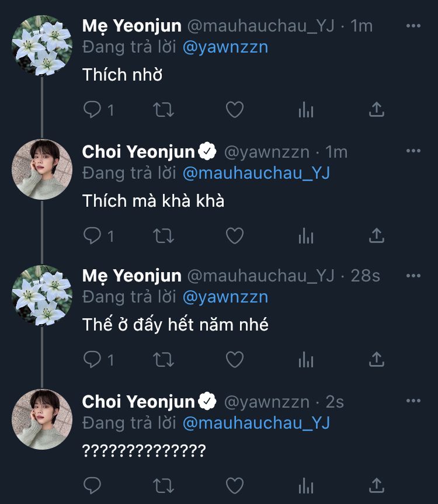Open Choi Yeonjun's avatar on the last tweet
438x504 pixels.
tap(41, 419)
